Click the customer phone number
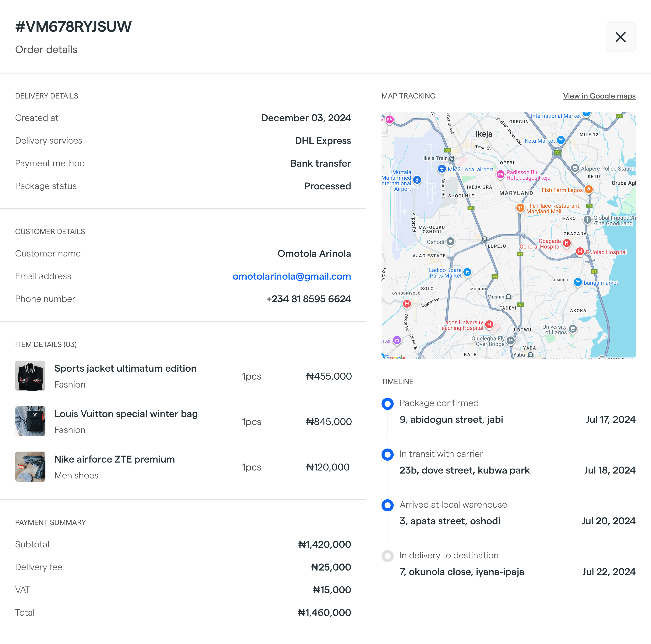 308,299
